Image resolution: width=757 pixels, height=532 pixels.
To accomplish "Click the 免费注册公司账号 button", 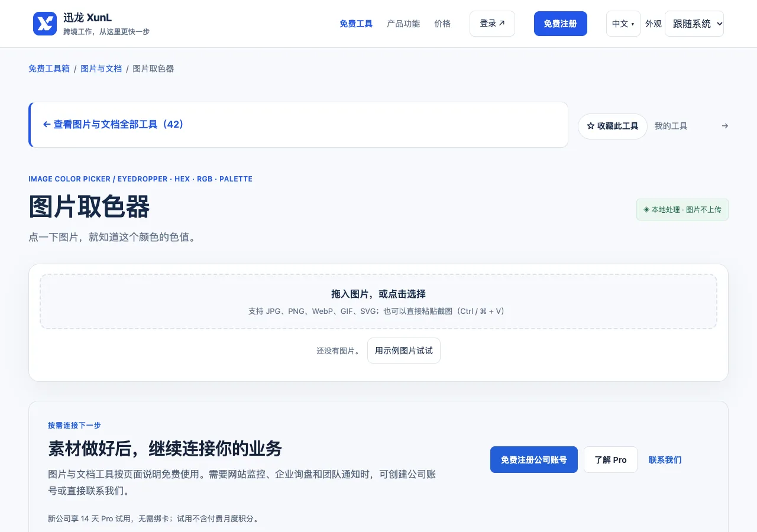I will pyautogui.click(x=534, y=460).
